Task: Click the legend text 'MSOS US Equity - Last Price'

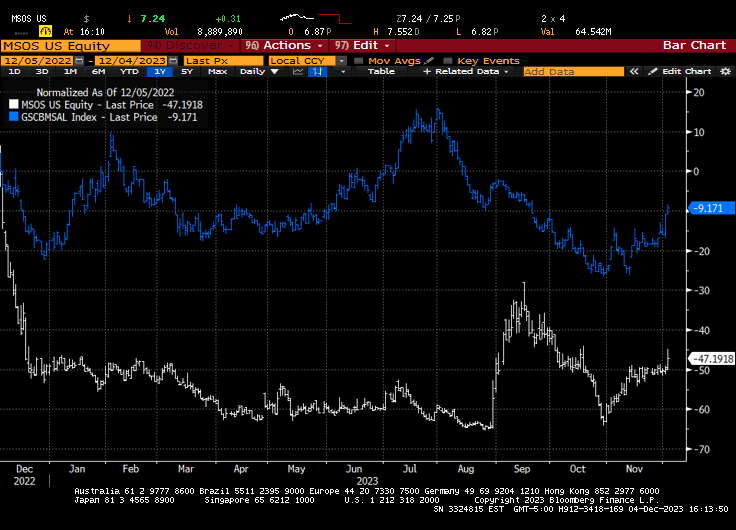Action: (87, 105)
